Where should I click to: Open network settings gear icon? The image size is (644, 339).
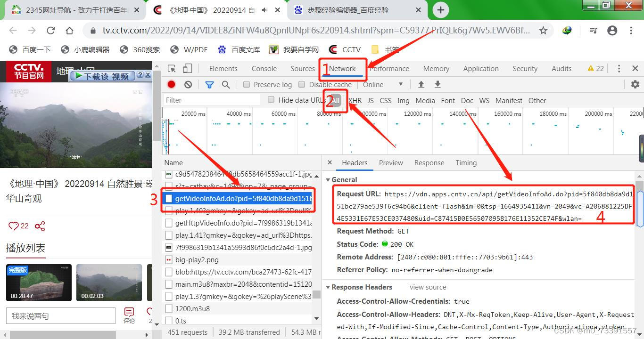pos(635,85)
